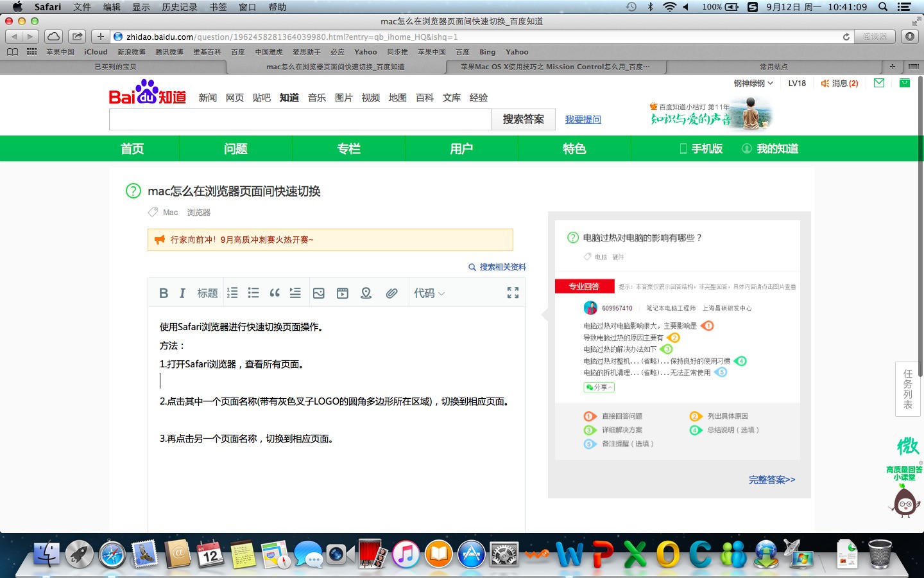Click Safari forward navigation arrow
The image size is (924, 578).
[x=30, y=37]
